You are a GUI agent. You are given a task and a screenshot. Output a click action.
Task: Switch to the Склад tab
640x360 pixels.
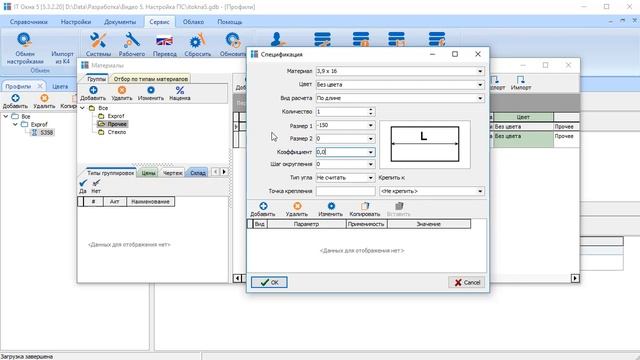(x=198, y=173)
